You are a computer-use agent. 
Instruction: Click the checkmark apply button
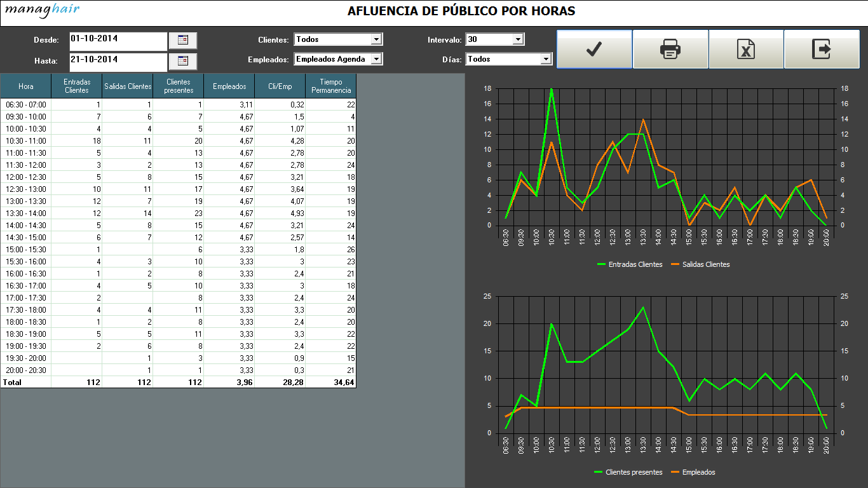[x=594, y=49]
